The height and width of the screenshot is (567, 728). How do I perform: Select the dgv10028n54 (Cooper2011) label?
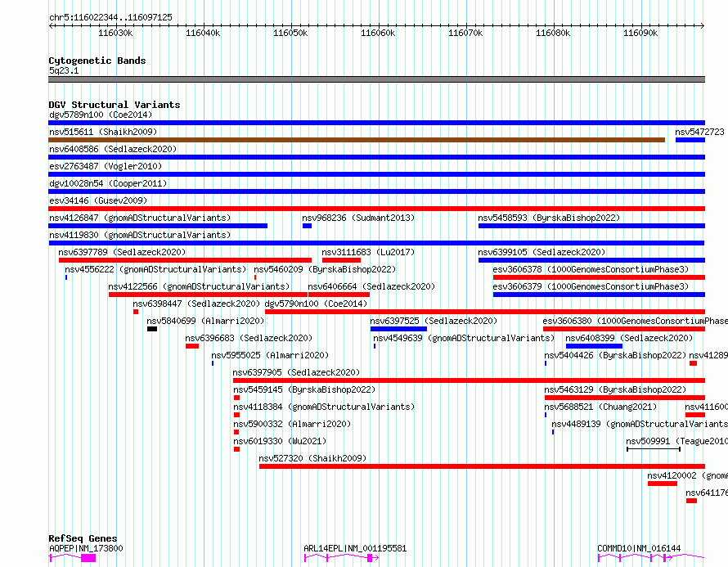click(108, 183)
